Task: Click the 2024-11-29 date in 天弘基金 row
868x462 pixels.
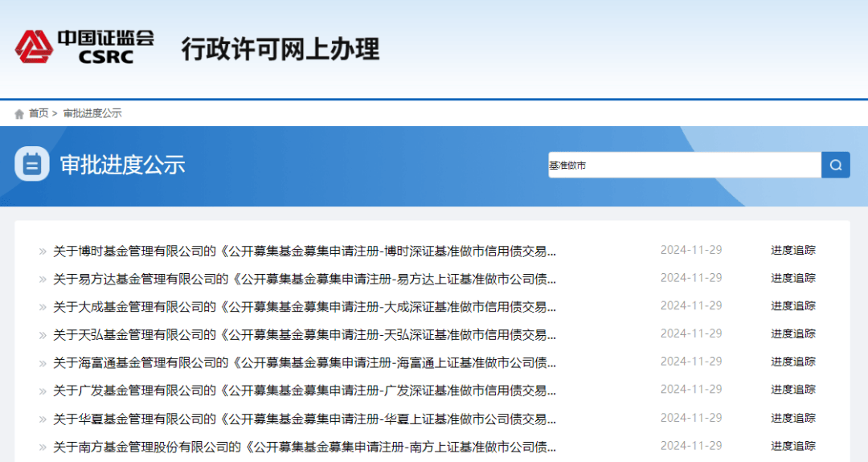Action: point(691,333)
